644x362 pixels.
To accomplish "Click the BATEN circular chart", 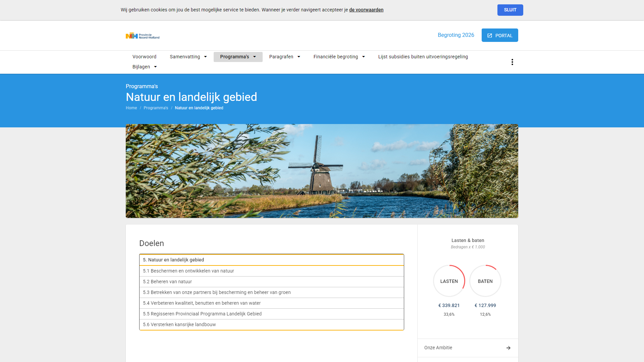I will [485, 281].
